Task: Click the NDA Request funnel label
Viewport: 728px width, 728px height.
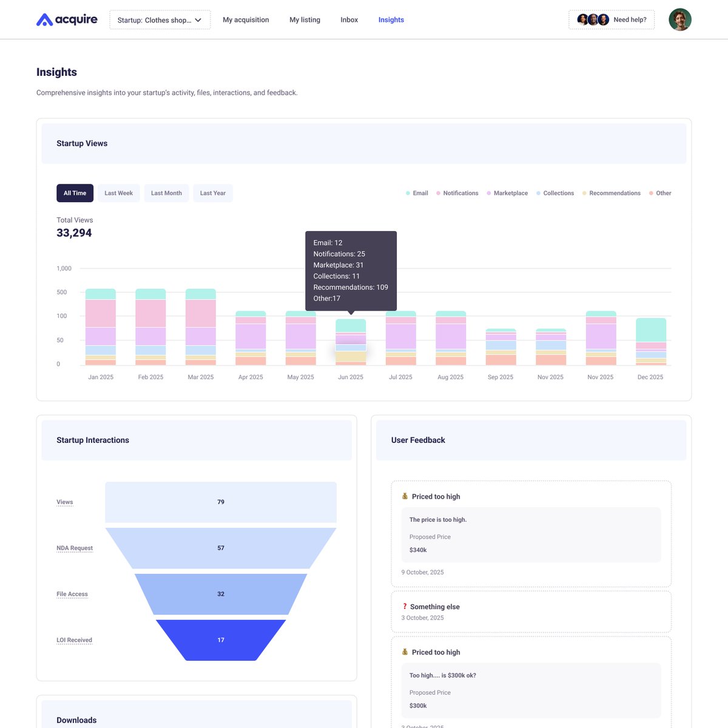Action: (75, 548)
